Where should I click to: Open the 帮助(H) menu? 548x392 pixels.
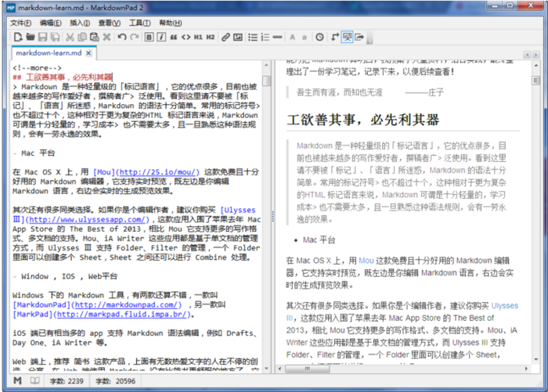tap(171, 23)
